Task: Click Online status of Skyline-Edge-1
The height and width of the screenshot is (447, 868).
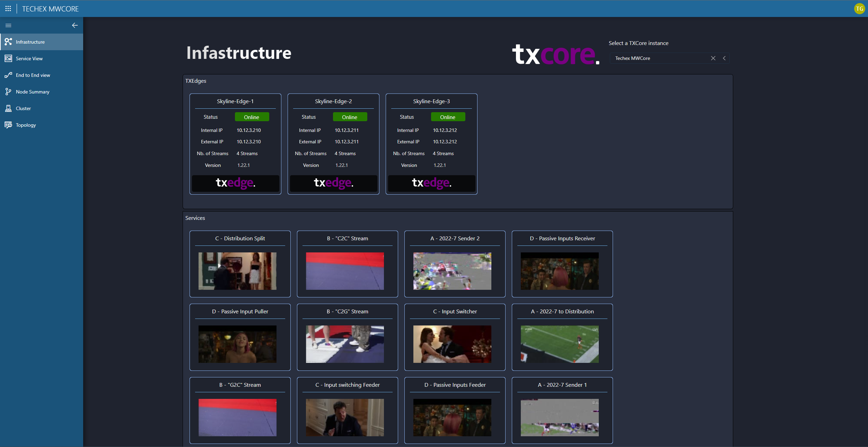Action: point(252,117)
